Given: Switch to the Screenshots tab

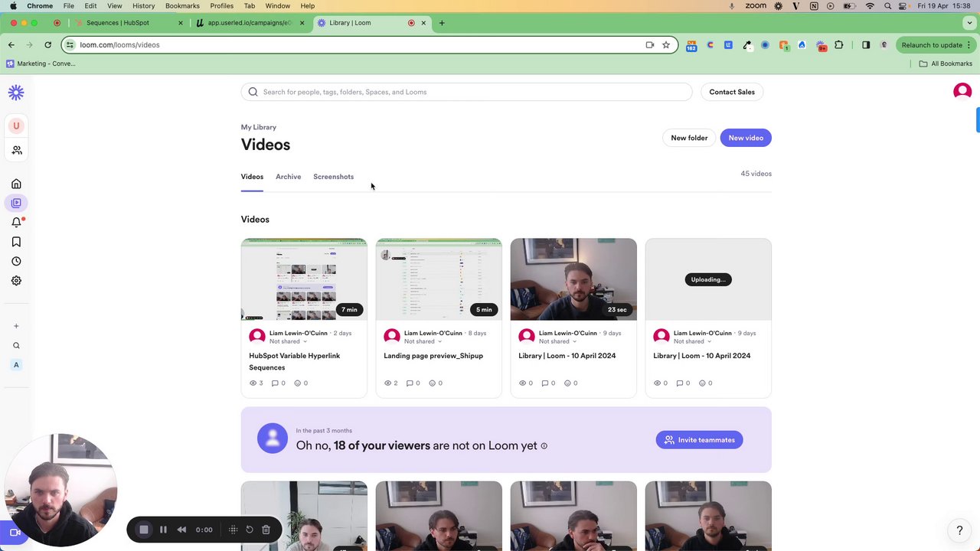Looking at the screenshot, I should point(333,177).
